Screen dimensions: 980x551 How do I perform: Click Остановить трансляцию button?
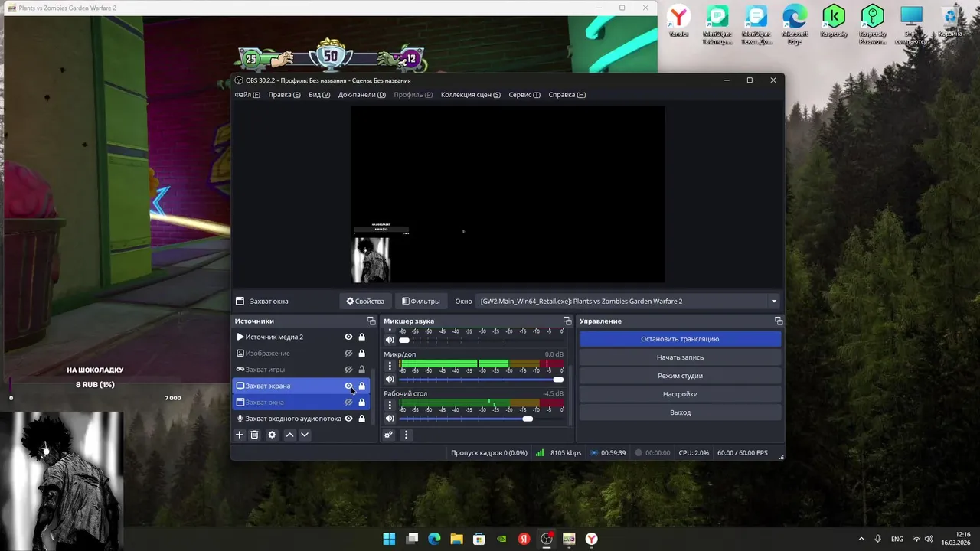680,339
